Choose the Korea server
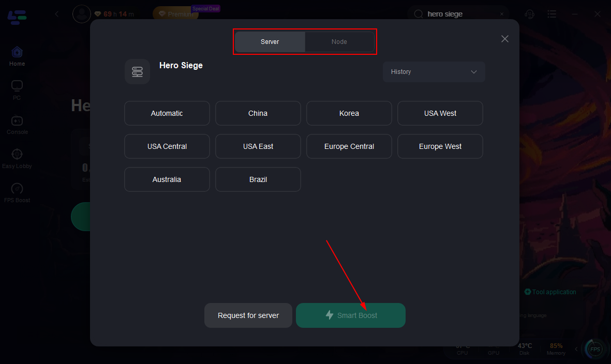The width and height of the screenshot is (611, 364). coord(349,113)
